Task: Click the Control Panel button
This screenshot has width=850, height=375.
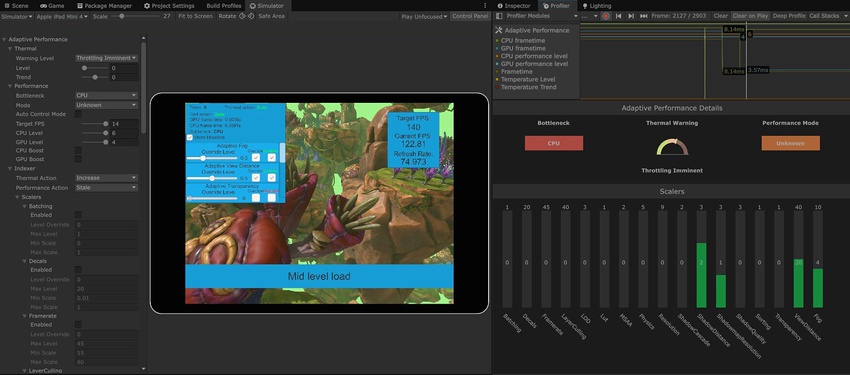Action: 470,16
